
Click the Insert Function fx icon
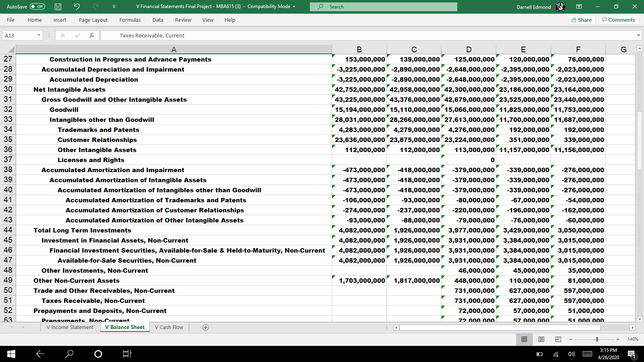point(92,35)
